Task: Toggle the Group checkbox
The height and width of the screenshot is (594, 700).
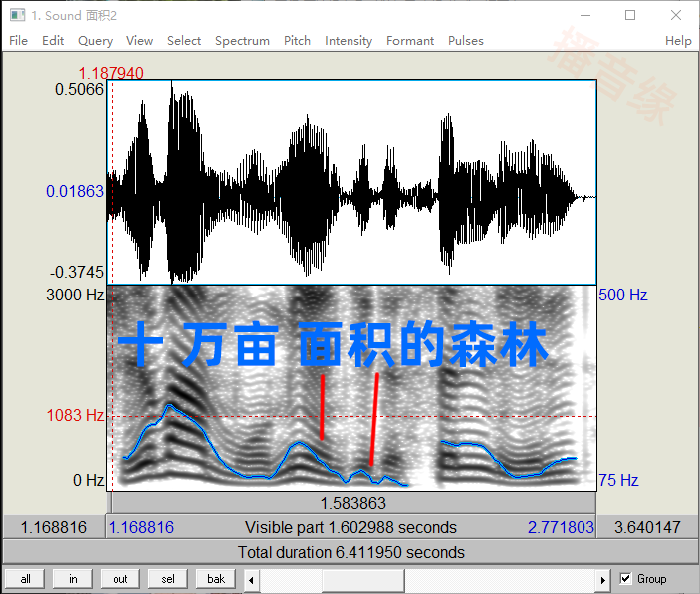Action: coord(626,578)
